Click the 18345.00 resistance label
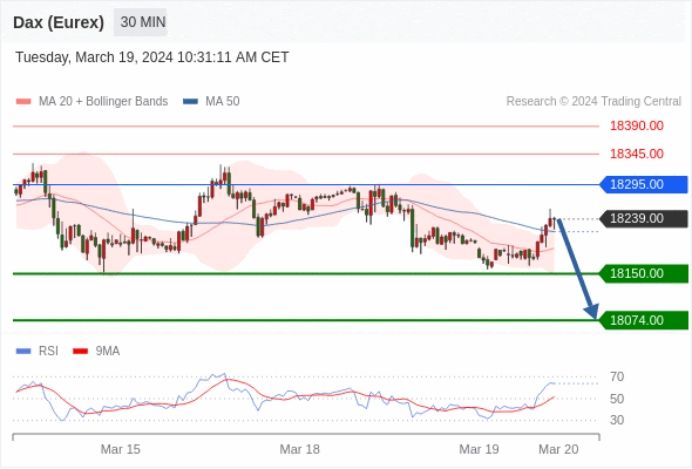This screenshot has width=692, height=469. pos(636,154)
